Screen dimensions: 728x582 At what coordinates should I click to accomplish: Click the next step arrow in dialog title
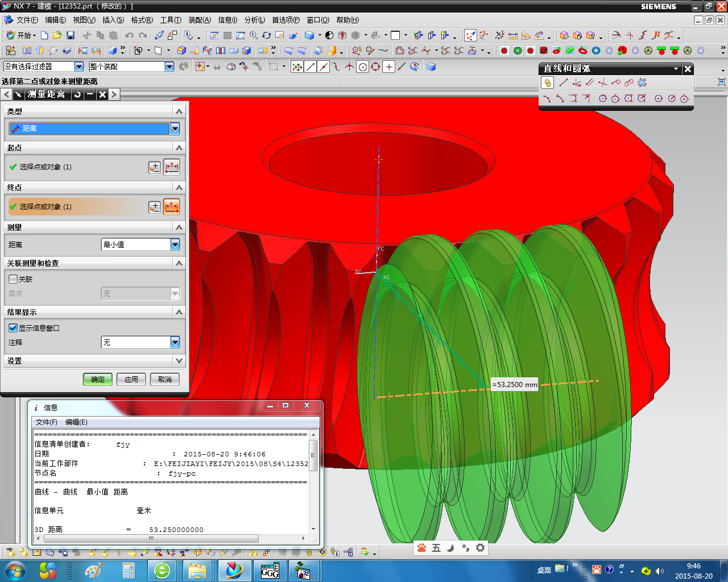click(x=114, y=94)
